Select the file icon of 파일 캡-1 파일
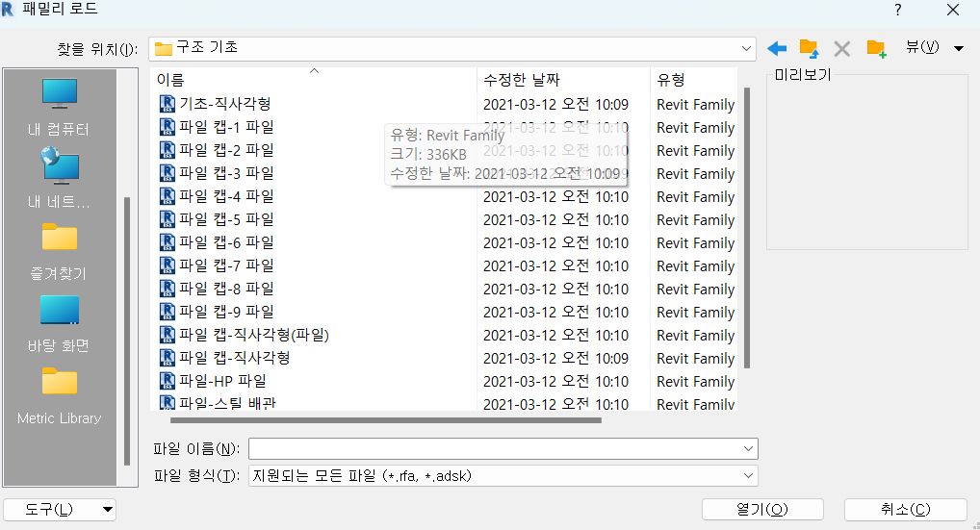The width and height of the screenshot is (980, 530). pos(167,127)
